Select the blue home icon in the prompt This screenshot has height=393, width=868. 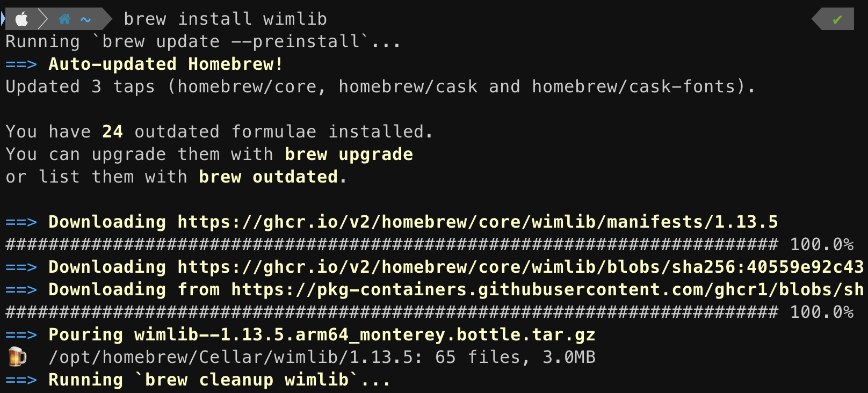click(x=64, y=18)
